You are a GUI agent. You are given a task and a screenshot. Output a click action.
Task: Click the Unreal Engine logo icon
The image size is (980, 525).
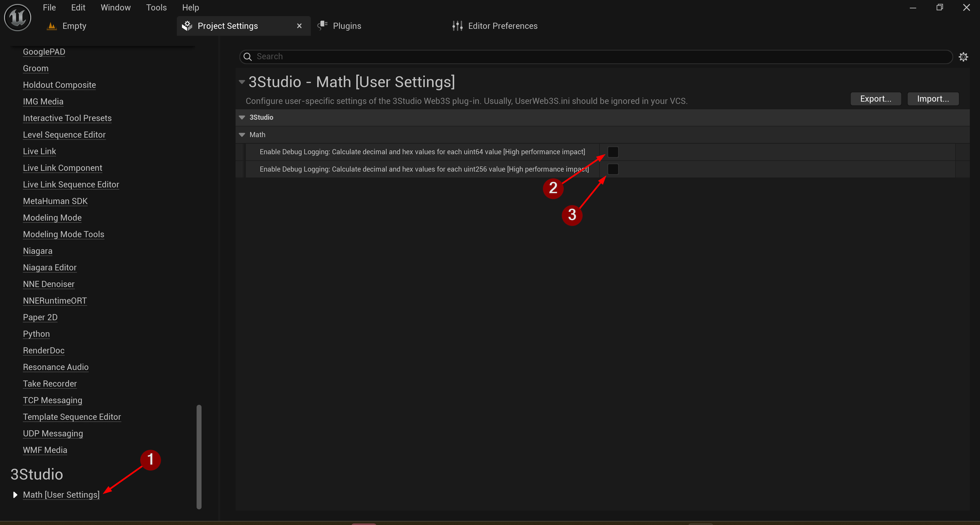click(18, 18)
